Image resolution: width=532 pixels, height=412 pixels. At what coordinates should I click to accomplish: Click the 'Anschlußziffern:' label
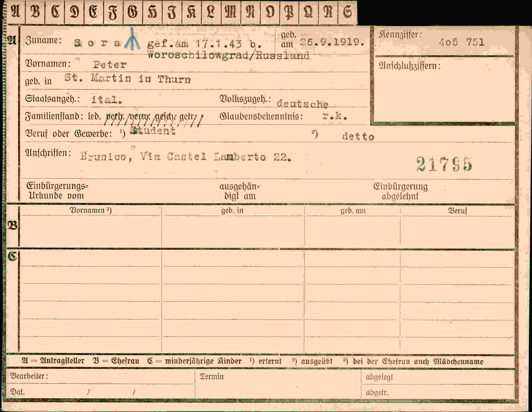pyautogui.click(x=410, y=66)
